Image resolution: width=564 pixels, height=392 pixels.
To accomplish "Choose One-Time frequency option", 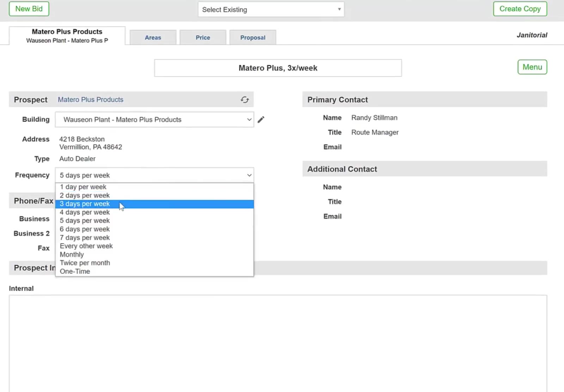I will (x=154, y=271).
